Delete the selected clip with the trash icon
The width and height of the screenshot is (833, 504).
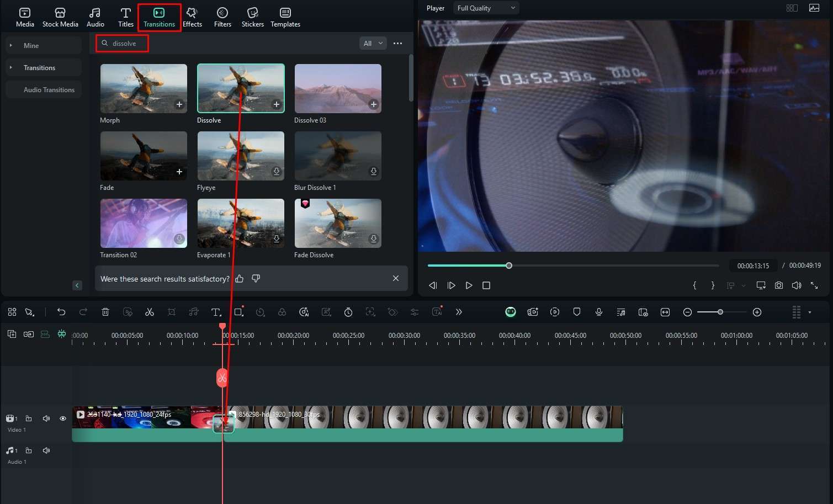105,312
